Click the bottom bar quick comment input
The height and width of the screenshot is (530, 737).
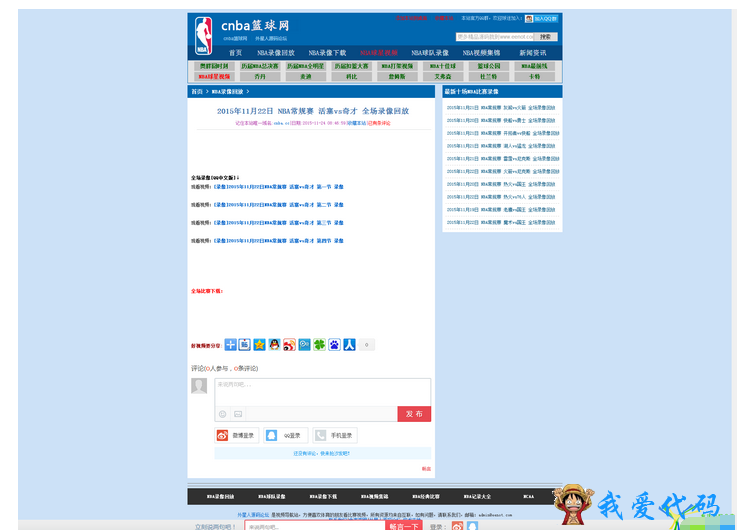315,526
